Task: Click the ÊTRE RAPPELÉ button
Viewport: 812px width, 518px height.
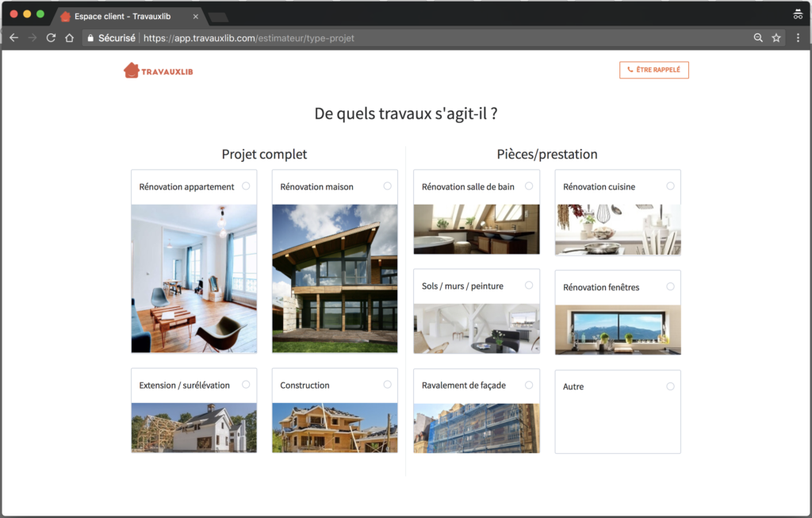Action: 654,70
